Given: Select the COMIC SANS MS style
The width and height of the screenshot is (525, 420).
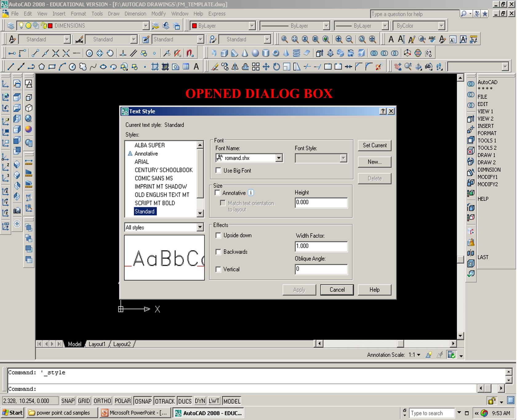Looking at the screenshot, I should coord(154,178).
